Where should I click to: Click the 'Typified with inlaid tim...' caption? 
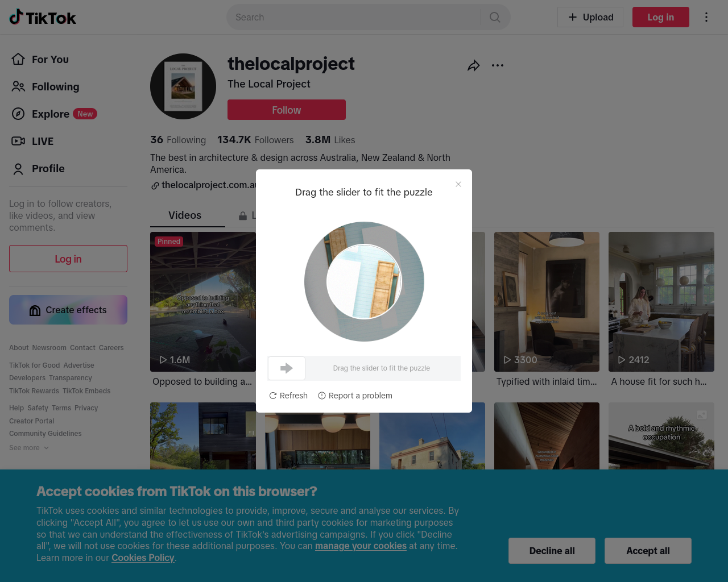click(x=547, y=382)
